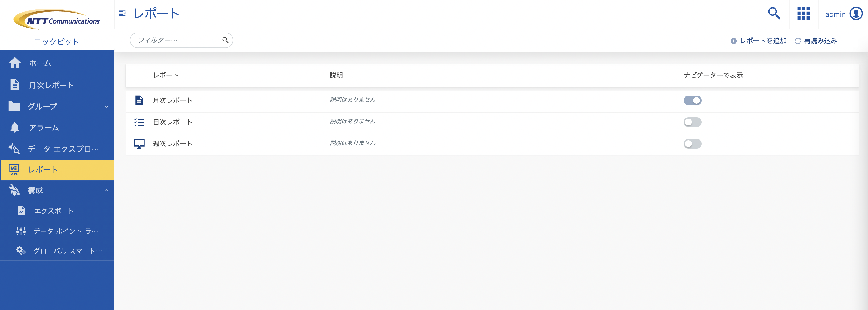
Task: Enable navigator display for 週次レポート
Action: tap(692, 144)
